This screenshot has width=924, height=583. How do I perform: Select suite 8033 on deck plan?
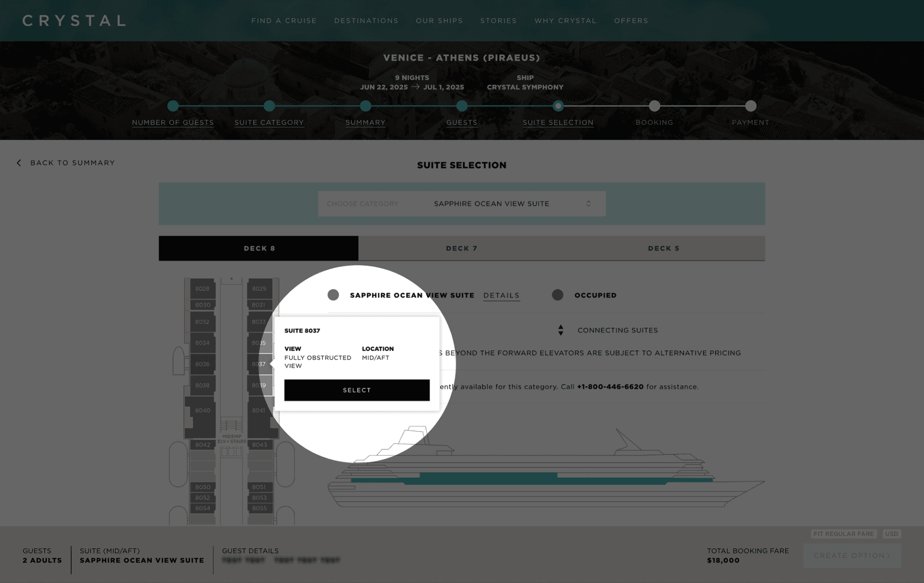pos(259,322)
